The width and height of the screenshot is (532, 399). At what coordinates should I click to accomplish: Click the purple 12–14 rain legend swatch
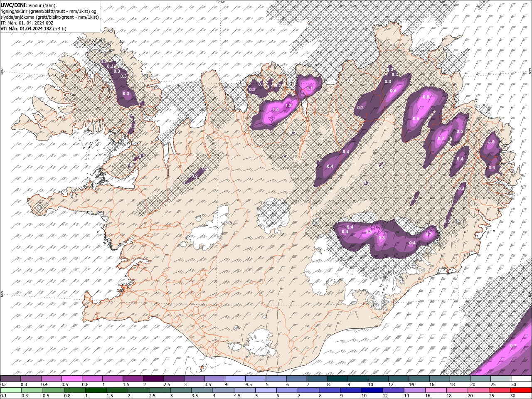[394, 390]
